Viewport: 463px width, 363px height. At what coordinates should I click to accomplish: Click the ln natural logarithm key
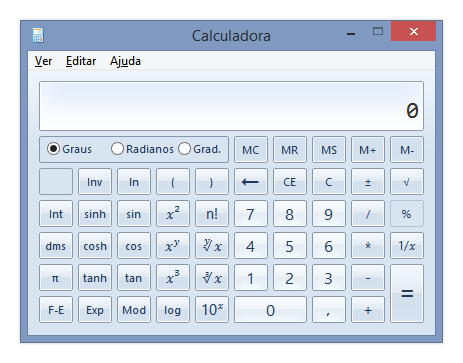pos(134,182)
